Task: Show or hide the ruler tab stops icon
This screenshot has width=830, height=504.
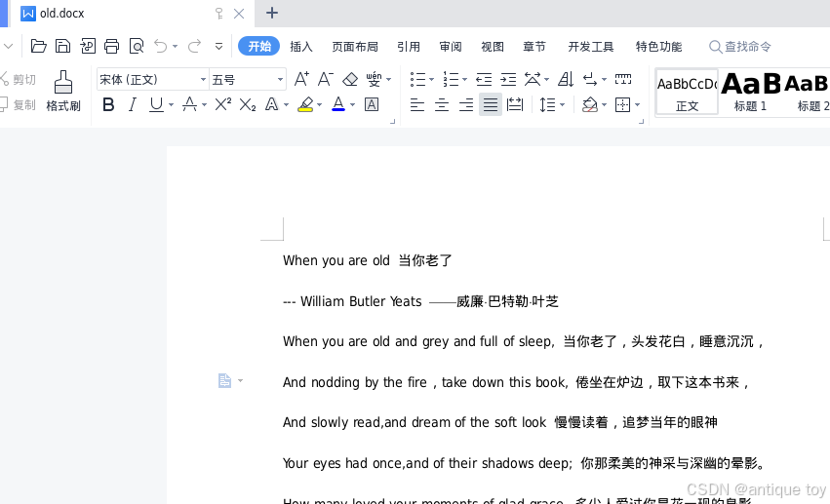Action: coord(623,79)
